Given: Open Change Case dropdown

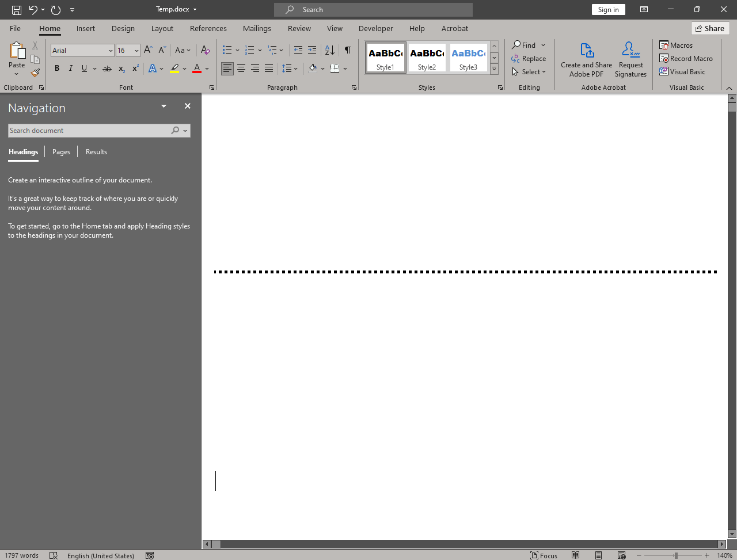Looking at the screenshot, I should [x=183, y=50].
